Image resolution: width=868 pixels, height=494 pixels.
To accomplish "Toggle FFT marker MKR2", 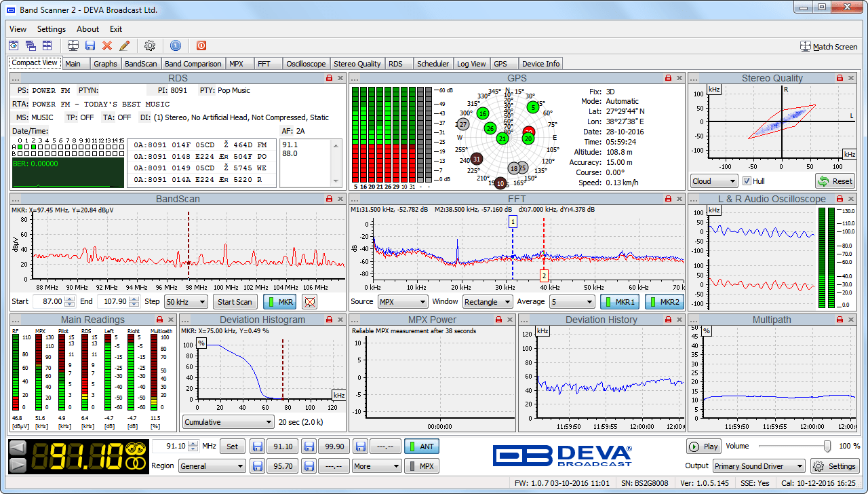I will [x=664, y=302].
